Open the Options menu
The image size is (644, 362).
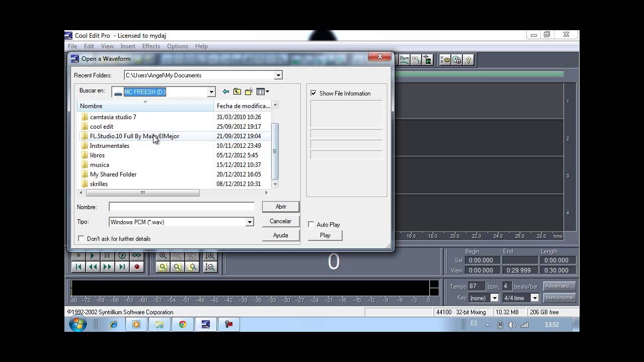coord(178,46)
